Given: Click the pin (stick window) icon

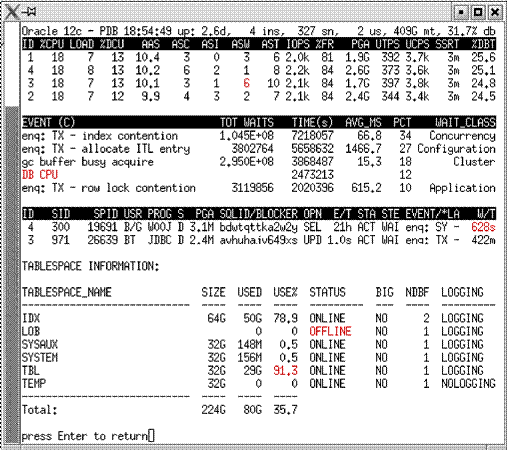Looking at the screenshot, I should click(29, 12).
